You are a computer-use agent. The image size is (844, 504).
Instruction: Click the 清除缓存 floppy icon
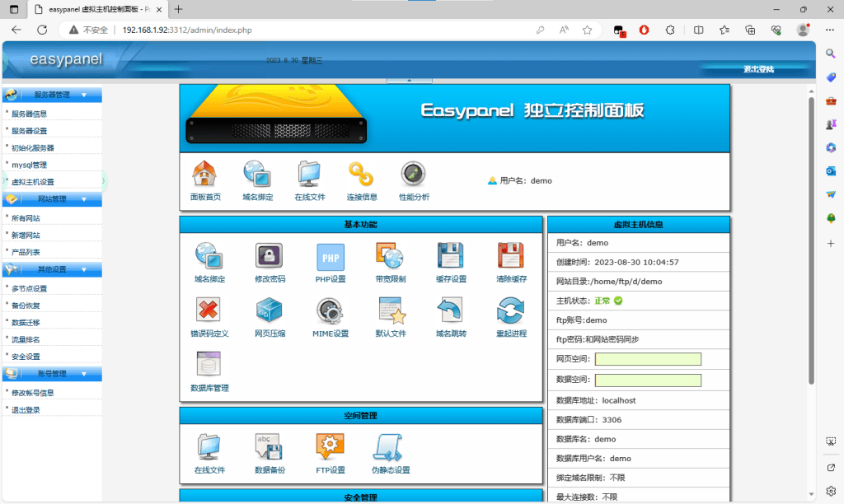point(511,257)
